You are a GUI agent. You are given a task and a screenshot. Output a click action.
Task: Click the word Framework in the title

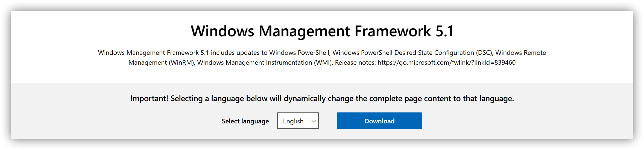[x=393, y=31]
